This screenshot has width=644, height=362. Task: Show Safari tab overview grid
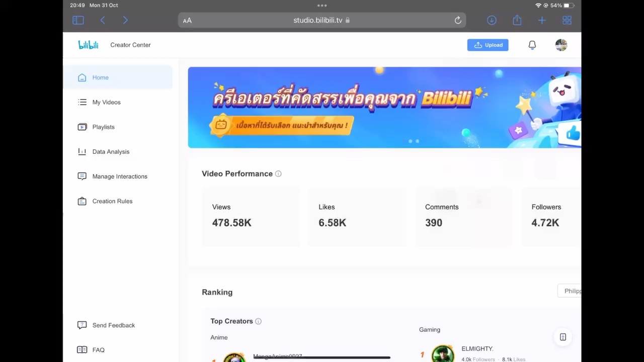(567, 20)
